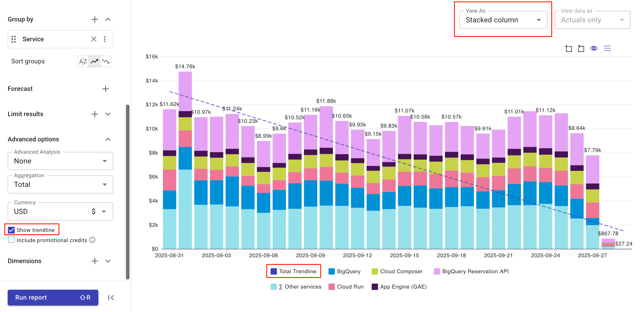The image size is (644, 312).
Task: Toggle Total Trendline legend entry
Action: click(x=294, y=271)
